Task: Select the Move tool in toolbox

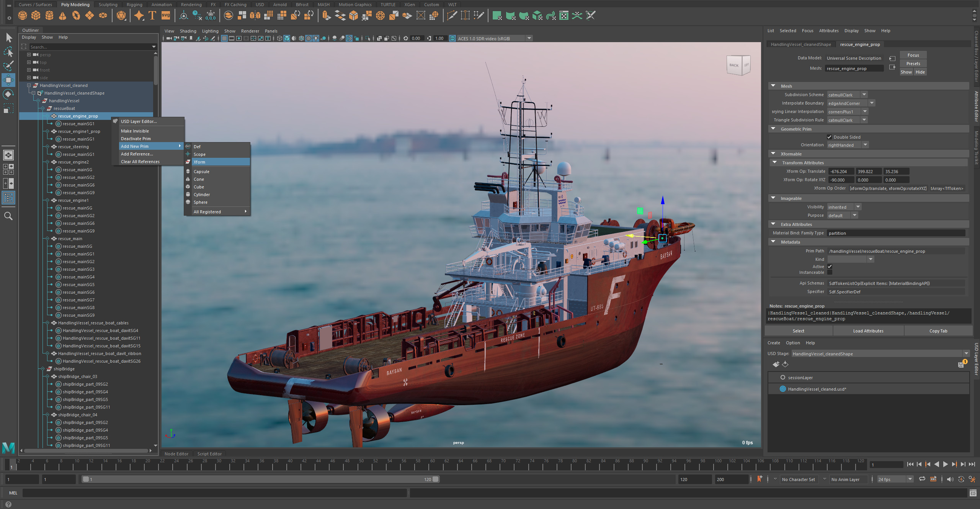Action: [8, 80]
